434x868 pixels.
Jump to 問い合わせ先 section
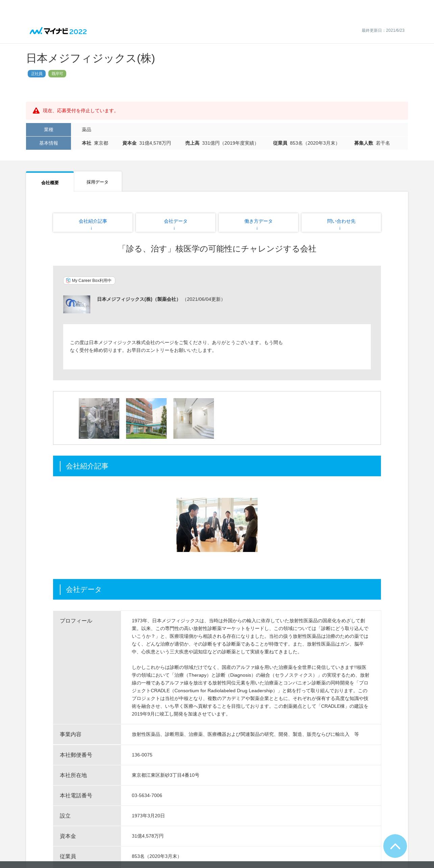click(341, 222)
